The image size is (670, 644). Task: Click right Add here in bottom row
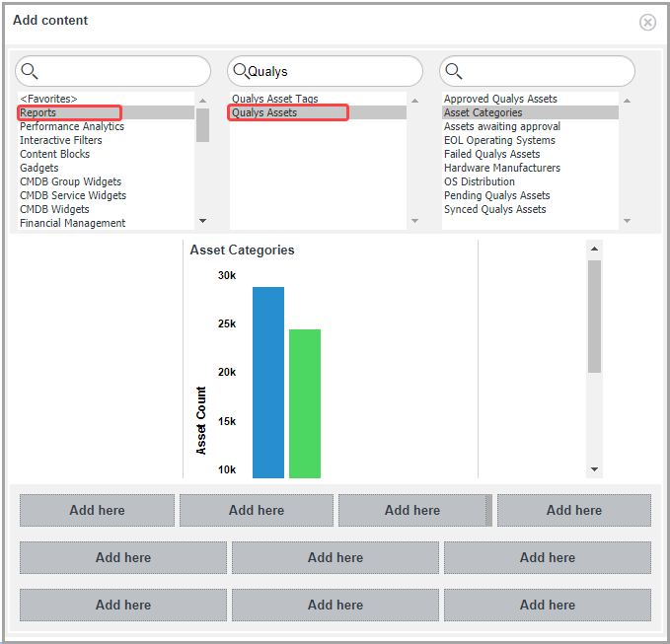tap(548, 606)
